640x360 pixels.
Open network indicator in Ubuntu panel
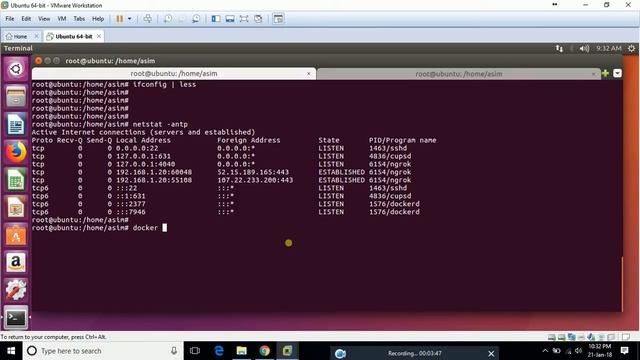(559, 49)
